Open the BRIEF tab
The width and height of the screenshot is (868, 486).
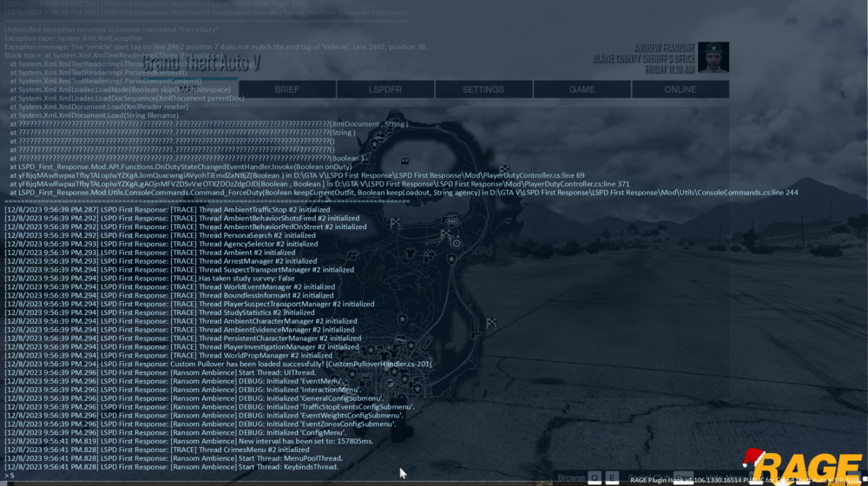point(286,89)
